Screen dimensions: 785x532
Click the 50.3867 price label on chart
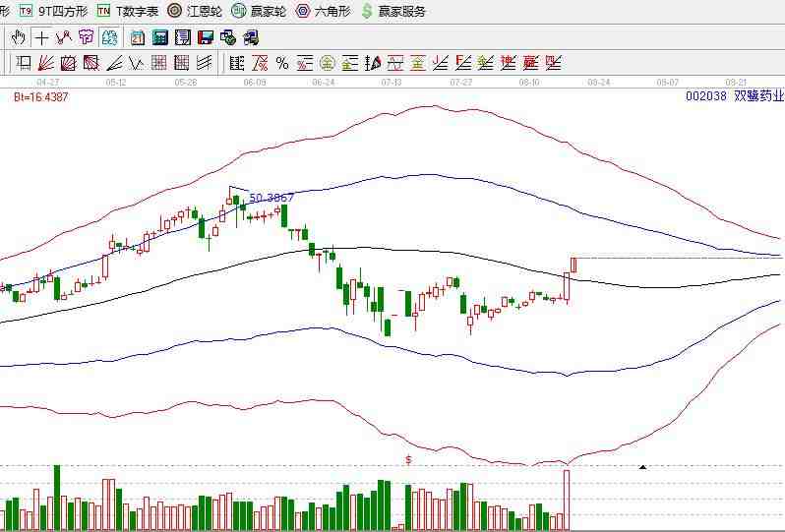click(271, 198)
